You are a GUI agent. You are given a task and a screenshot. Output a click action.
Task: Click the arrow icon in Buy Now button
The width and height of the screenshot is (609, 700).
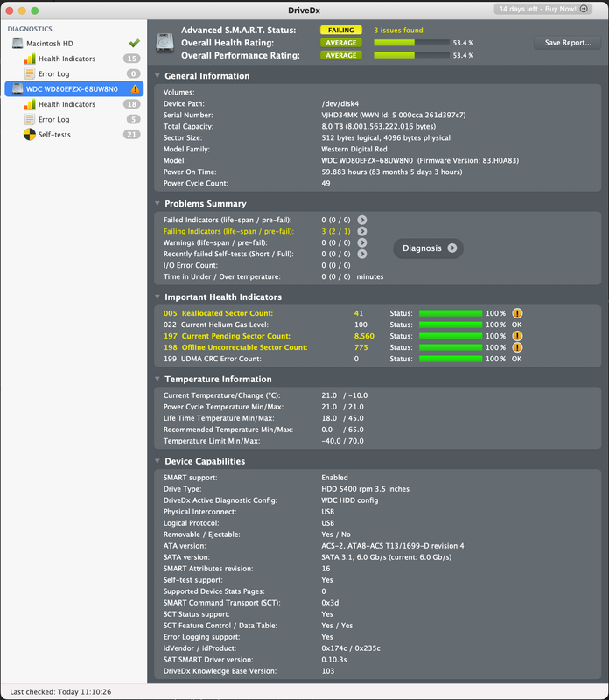(x=584, y=9)
